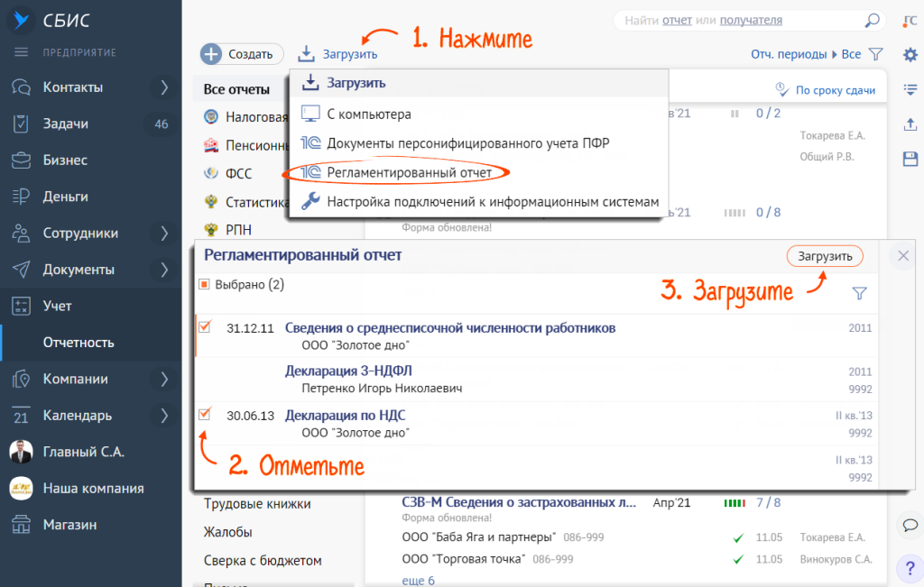The image size is (924, 587).
Task: Click the filter funnel icon by Все
Action: 876,54
